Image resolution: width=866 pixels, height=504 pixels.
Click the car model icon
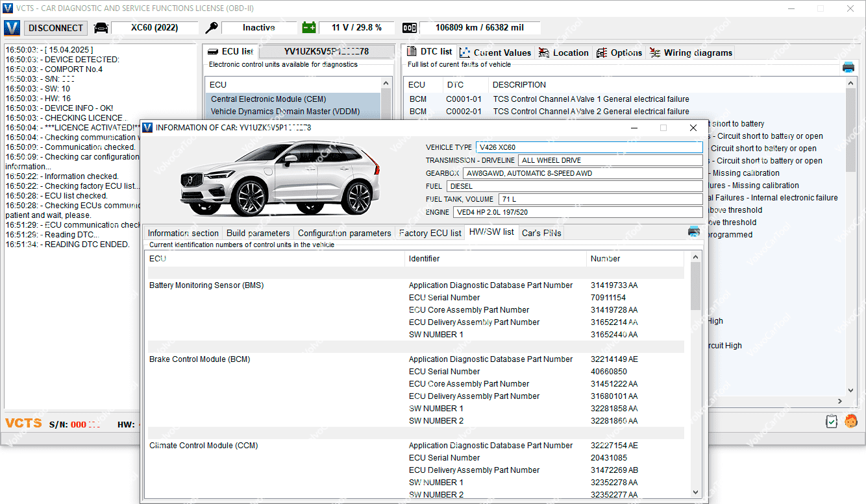coord(101,28)
